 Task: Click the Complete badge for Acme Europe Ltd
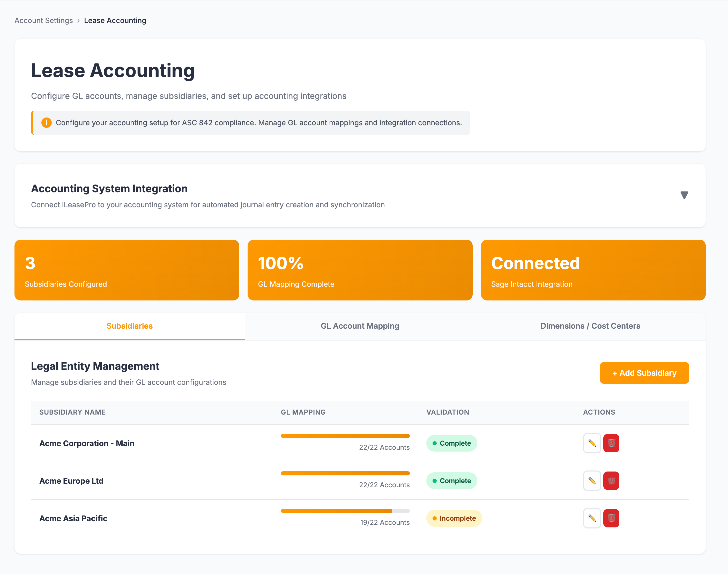(x=451, y=481)
